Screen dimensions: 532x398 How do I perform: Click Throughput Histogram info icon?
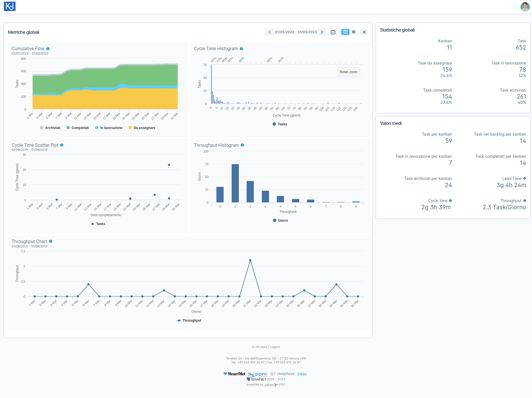coord(242,145)
